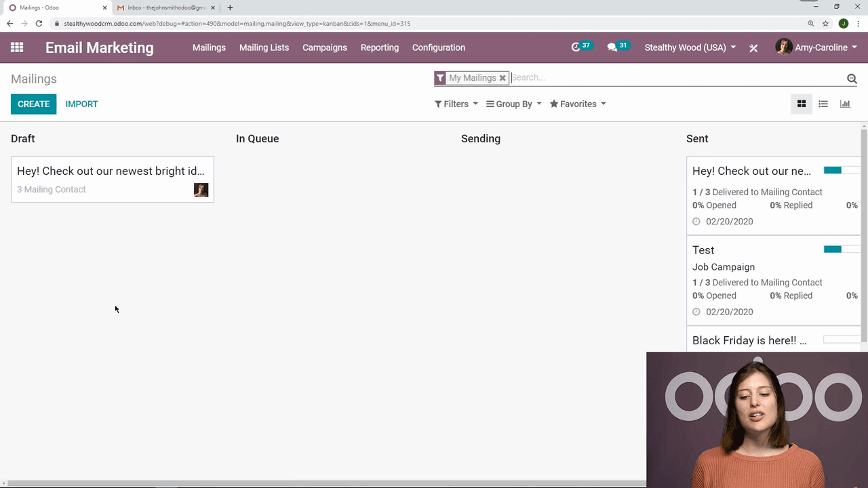The height and width of the screenshot is (488, 868).
Task: Switch to the list view
Action: (x=823, y=104)
